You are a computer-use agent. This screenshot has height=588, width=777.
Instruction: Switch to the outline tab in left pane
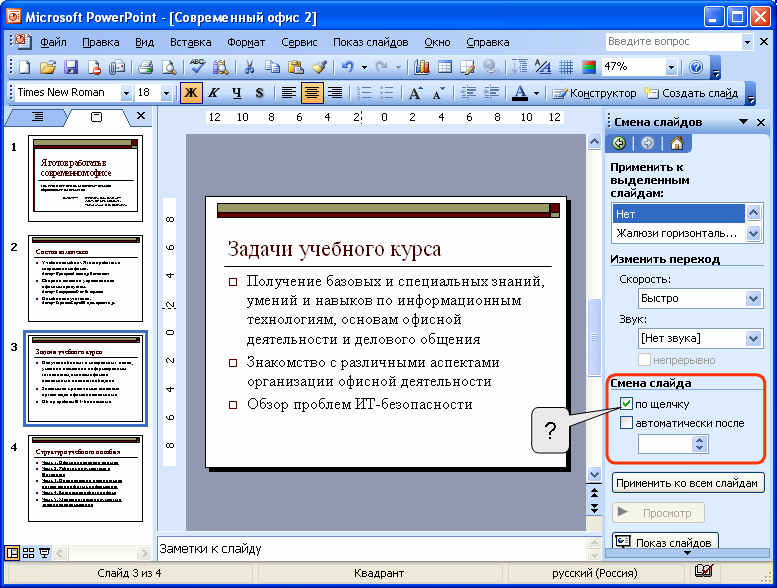click(x=37, y=117)
